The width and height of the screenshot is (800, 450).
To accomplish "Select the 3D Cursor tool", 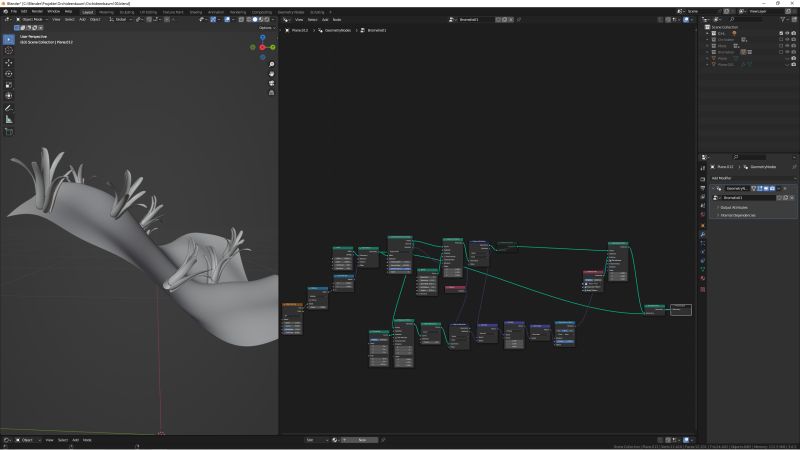I will pos(9,51).
